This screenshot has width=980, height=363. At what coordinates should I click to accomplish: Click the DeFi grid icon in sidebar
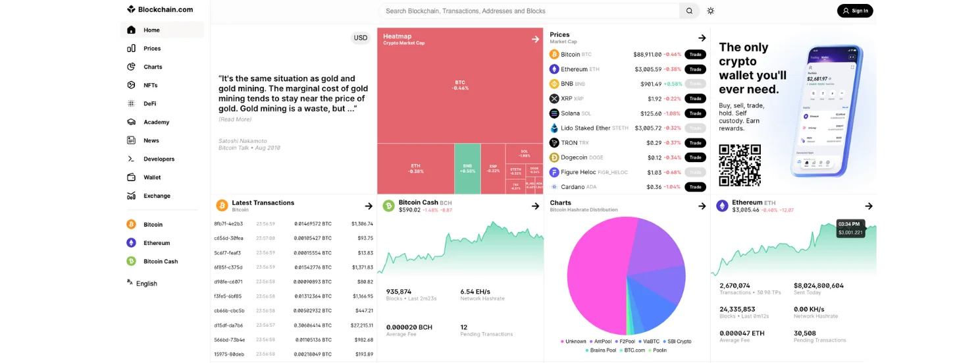point(131,103)
